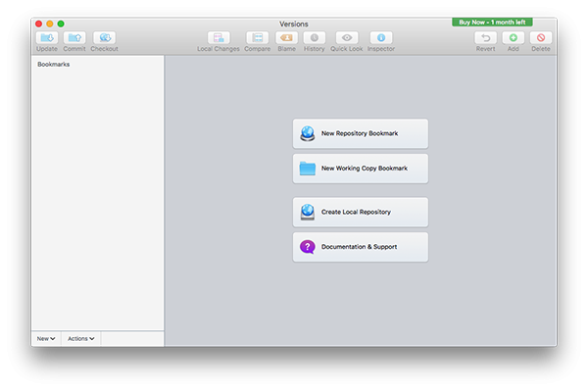Open the Inspector panel

click(x=381, y=38)
